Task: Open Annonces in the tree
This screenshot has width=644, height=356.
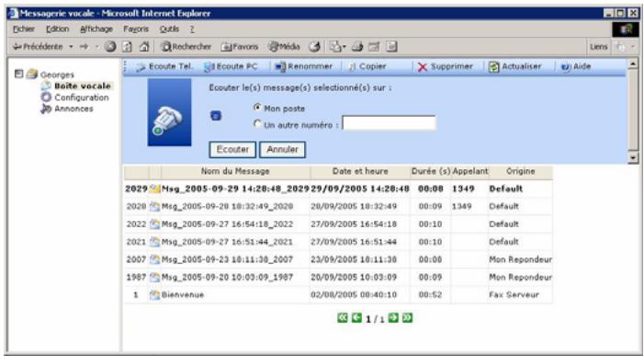Action: [73, 109]
